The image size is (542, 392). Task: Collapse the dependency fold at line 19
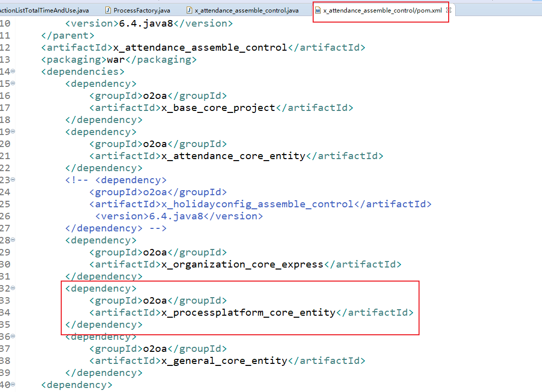pyautogui.click(x=13, y=132)
